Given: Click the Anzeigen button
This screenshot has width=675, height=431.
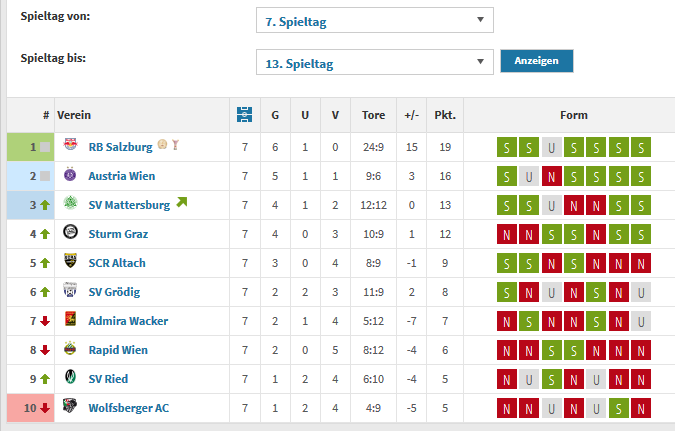Looking at the screenshot, I should point(536,61).
